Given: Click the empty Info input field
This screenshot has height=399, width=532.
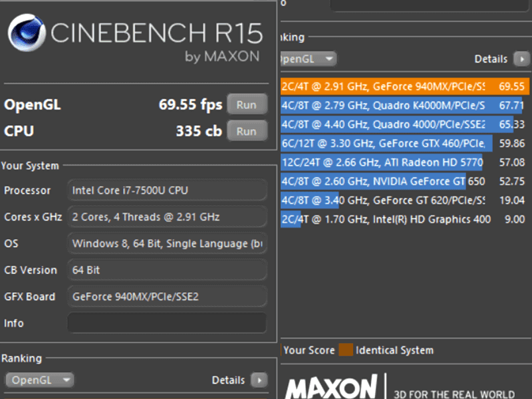Looking at the screenshot, I should click(x=167, y=323).
